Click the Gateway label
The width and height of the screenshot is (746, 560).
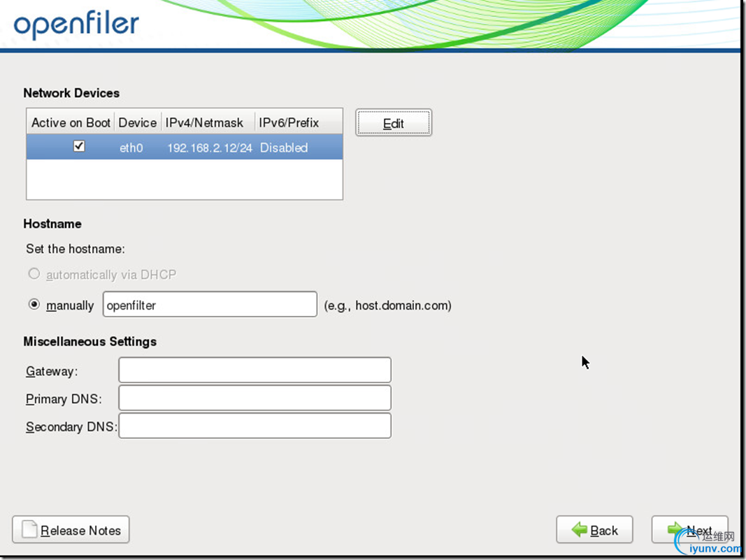point(52,371)
